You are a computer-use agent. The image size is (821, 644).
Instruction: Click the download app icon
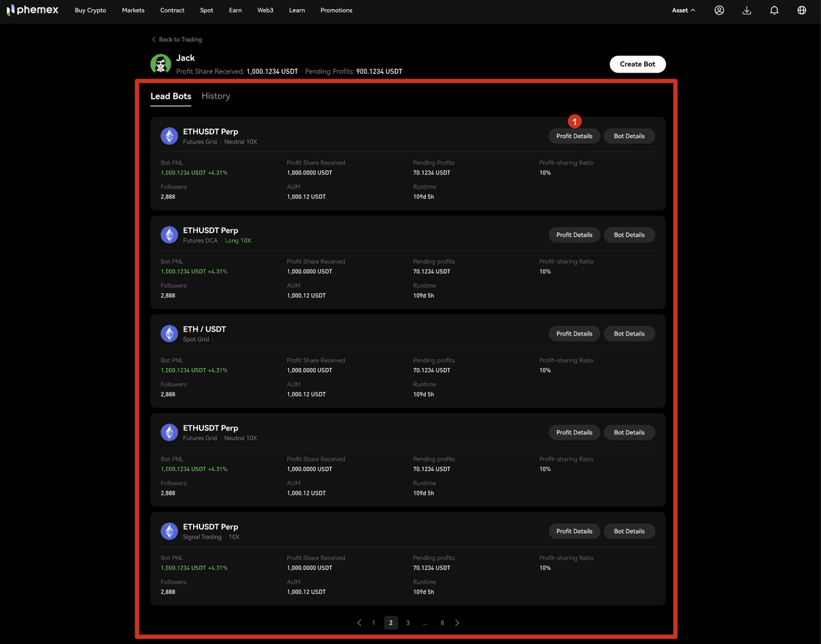click(x=747, y=10)
